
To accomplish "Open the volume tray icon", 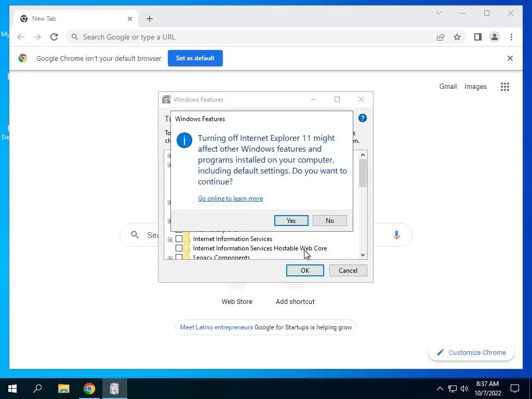I will click(464, 389).
